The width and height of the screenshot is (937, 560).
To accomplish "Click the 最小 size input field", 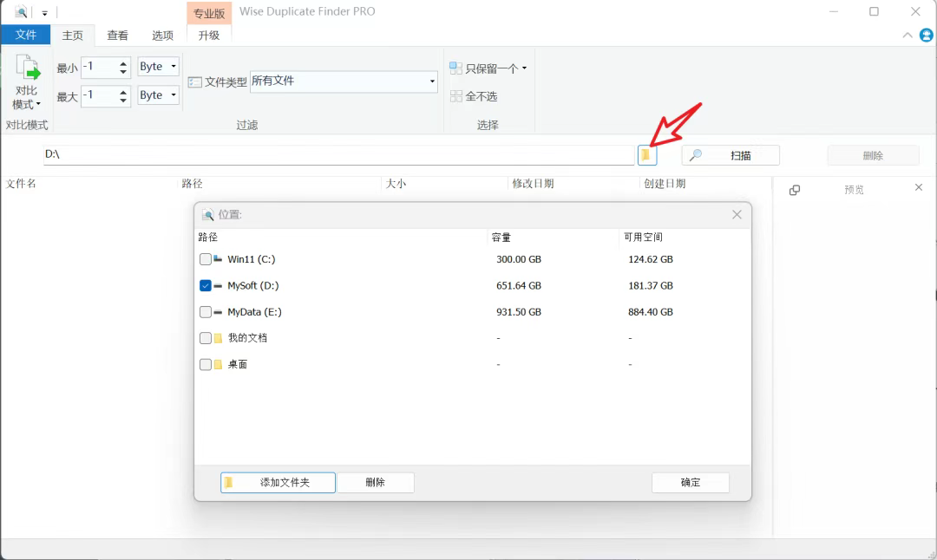I will click(x=99, y=66).
